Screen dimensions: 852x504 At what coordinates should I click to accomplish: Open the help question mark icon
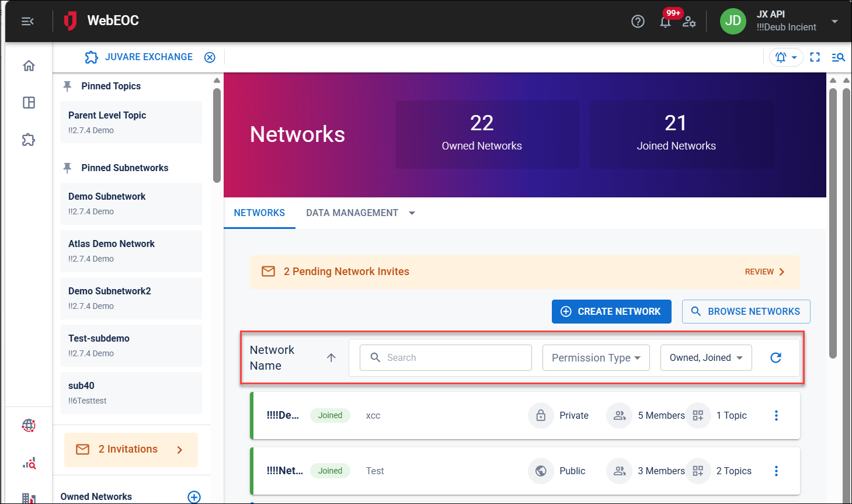tap(638, 22)
